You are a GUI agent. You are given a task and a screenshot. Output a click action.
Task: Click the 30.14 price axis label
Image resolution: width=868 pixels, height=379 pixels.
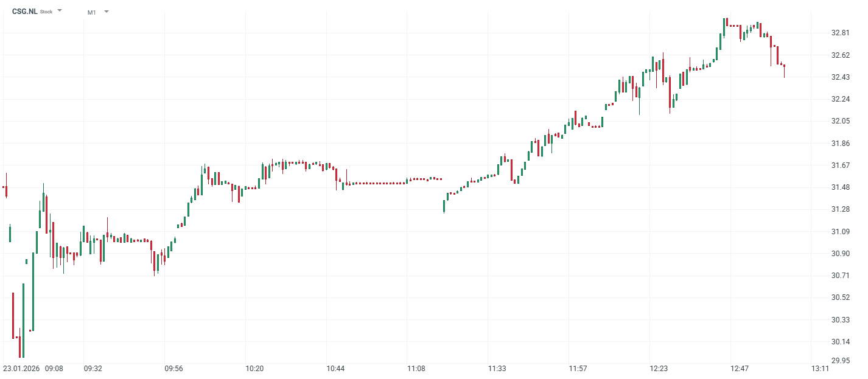[x=841, y=341]
